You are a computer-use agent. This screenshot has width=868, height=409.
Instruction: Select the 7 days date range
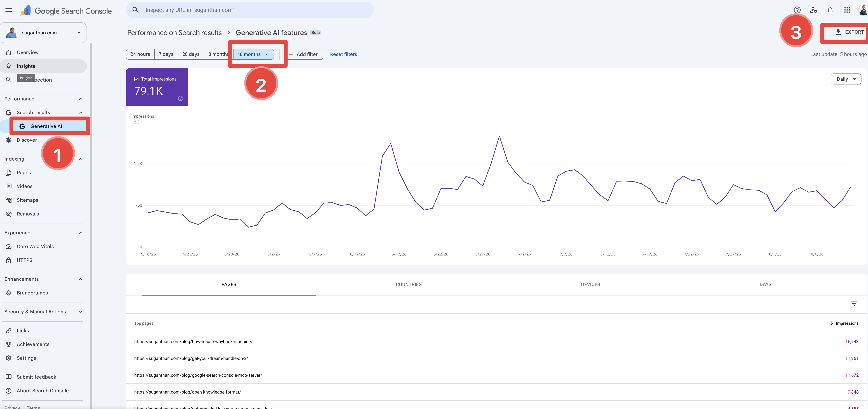[x=166, y=54]
